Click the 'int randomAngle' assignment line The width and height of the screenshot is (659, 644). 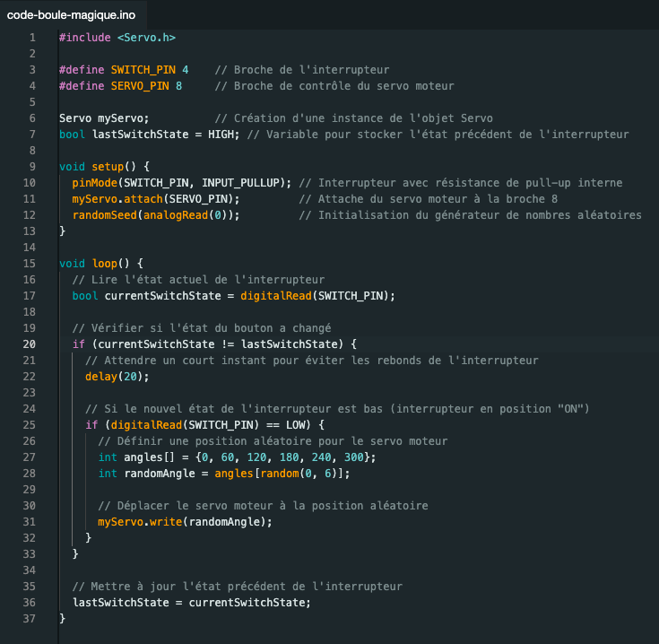(x=224, y=474)
